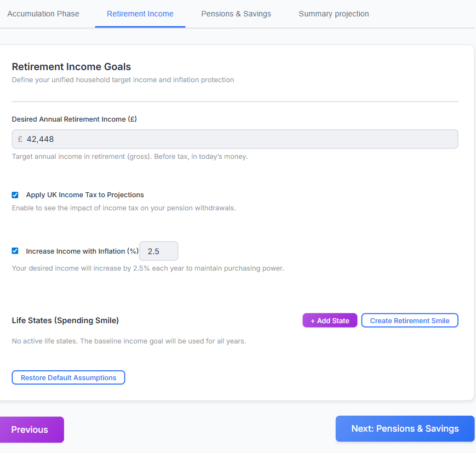Viewport: 476px width, 453px height.
Task: Toggle Apply UK Income Tax checkbox
Action: tap(15, 195)
